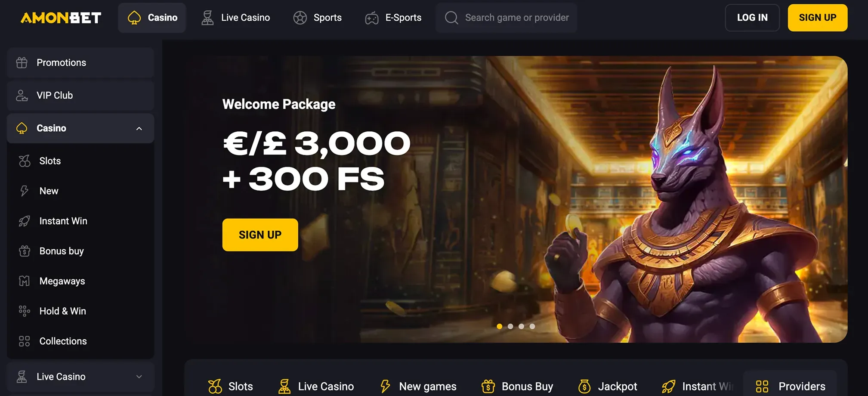Click the Hold & Win dots icon
Screen dimensions: 868x396
click(x=25, y=311)
